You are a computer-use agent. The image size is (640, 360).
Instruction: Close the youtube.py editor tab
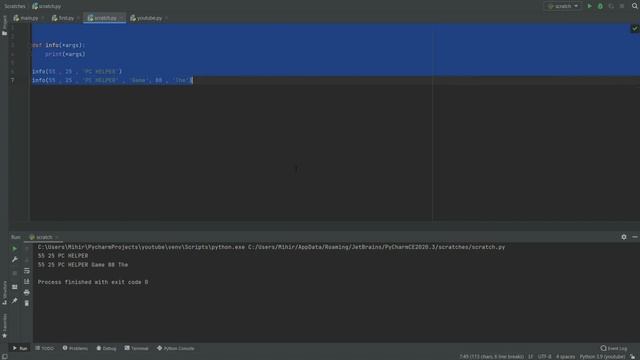click(166, 18)
